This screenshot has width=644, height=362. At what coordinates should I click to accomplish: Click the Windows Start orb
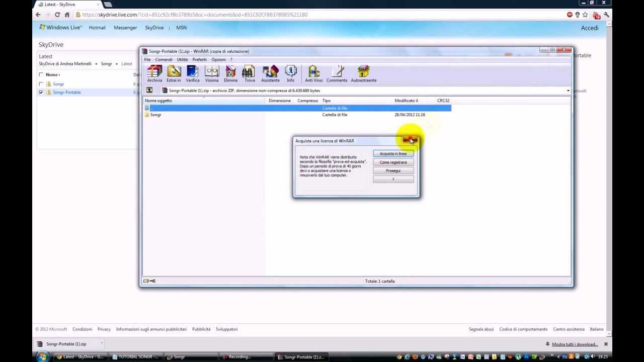[42, 356]
